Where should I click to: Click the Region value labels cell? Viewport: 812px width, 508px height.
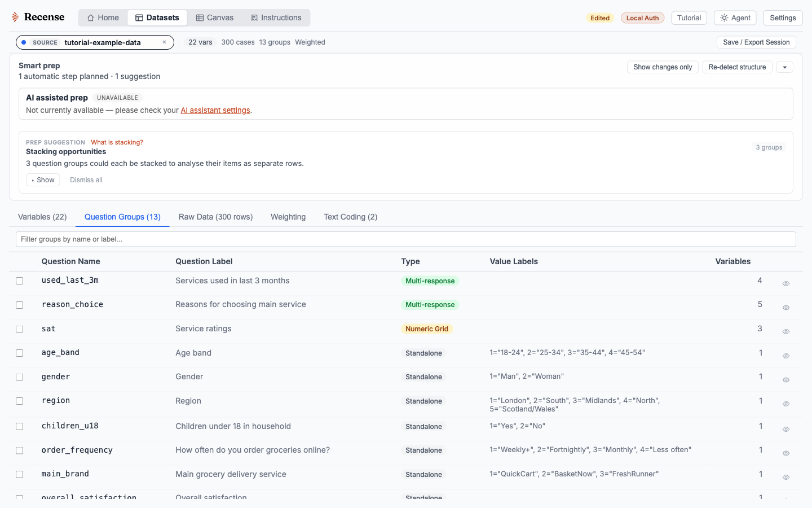[575, 405]
